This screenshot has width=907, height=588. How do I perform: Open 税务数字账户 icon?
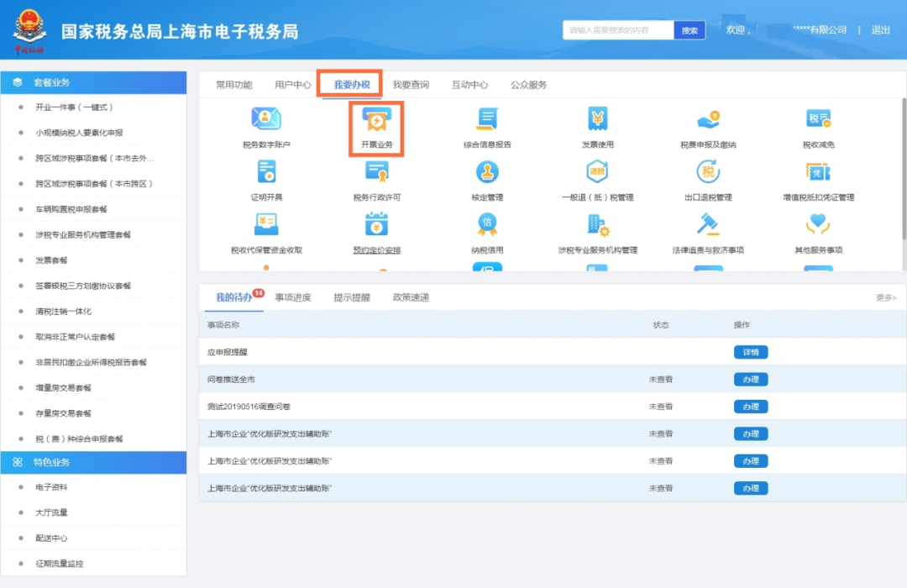coord(266,119)
